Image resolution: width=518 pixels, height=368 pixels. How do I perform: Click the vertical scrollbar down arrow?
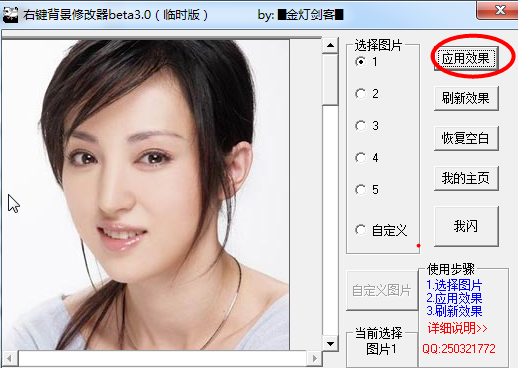tap(330, 344)
